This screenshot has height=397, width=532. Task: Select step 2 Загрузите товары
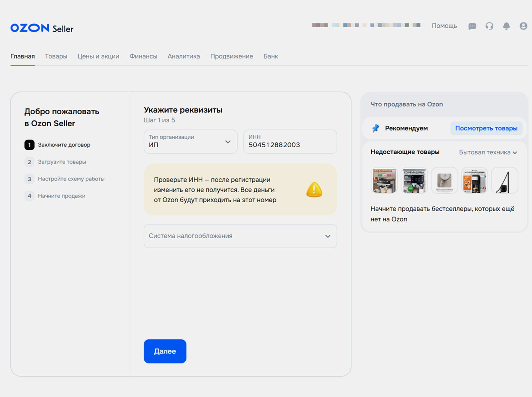coord(62,162)
